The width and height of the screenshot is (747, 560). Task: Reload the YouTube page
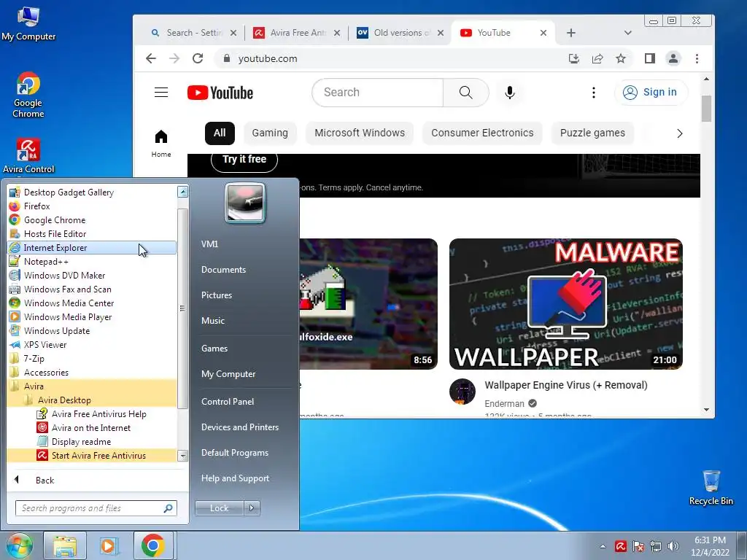click(x=198, y=58)
